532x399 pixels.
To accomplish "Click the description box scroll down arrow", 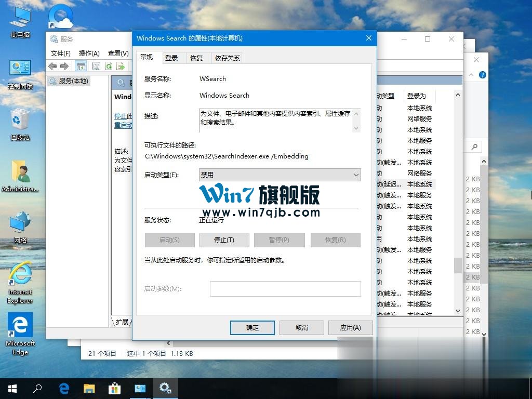I will click(x=356, y=128).
